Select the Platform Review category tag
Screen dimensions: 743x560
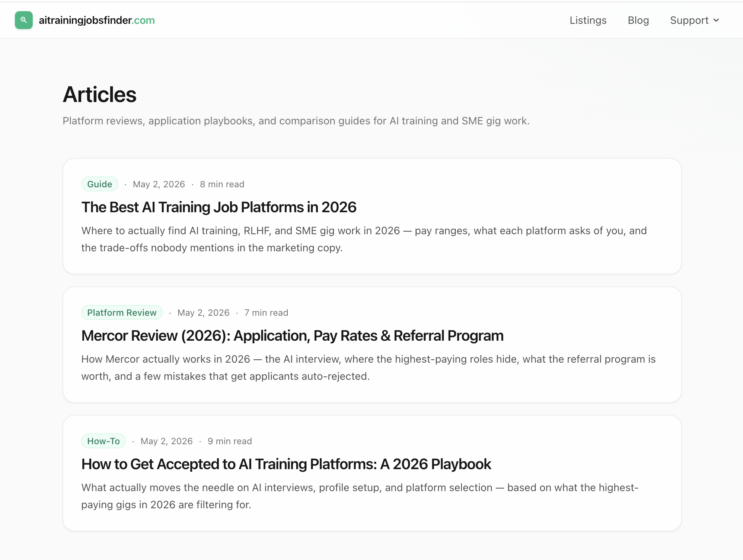point(122,312)
